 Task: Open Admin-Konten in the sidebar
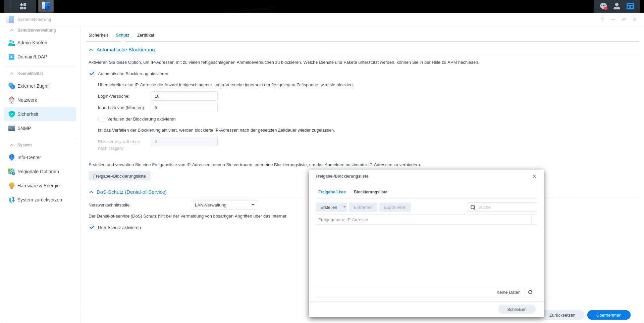(x=32, y=43)
